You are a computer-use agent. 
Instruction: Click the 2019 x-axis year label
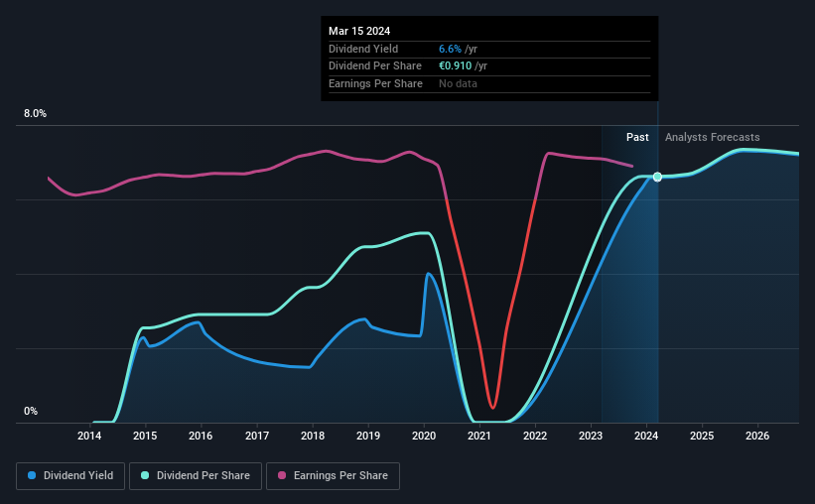(x=368, y=436)
